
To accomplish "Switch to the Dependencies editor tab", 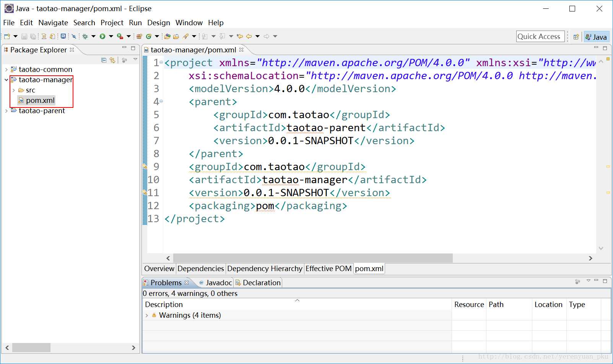I will point(201,268).
